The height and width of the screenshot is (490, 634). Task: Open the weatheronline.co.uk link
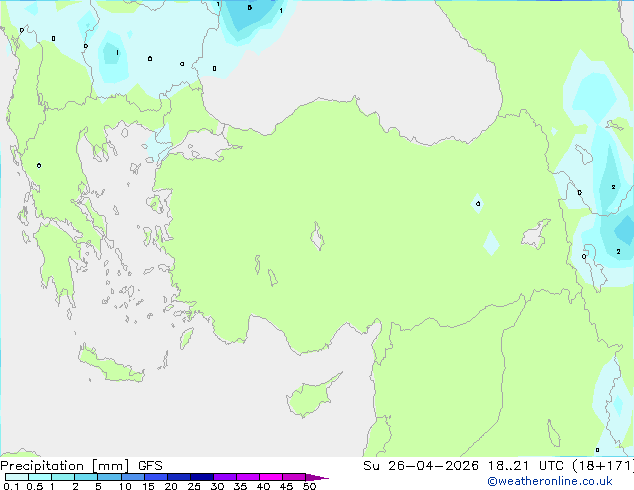pyautogui.click(x=550, y=481)
